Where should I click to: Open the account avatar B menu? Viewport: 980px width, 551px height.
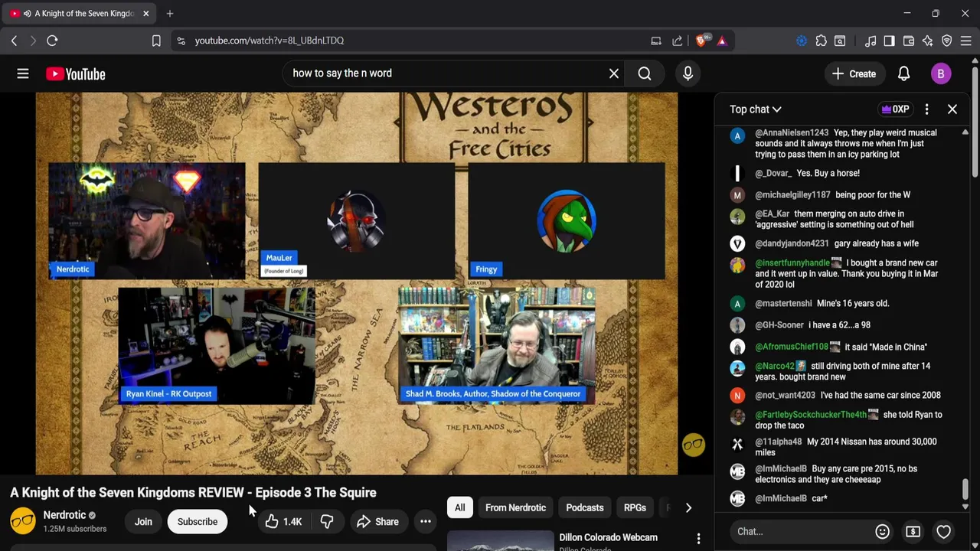(x=941, y=74)
